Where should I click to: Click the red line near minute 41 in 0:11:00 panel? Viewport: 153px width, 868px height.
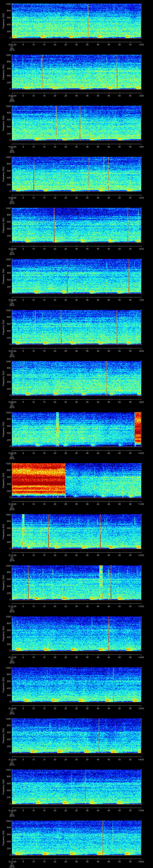click(100, 531)
